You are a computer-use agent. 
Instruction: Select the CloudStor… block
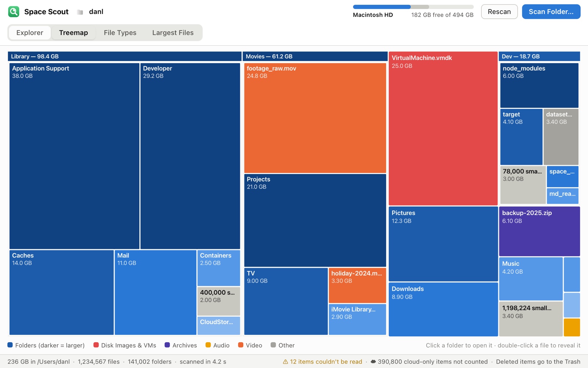tap(219, 326)
